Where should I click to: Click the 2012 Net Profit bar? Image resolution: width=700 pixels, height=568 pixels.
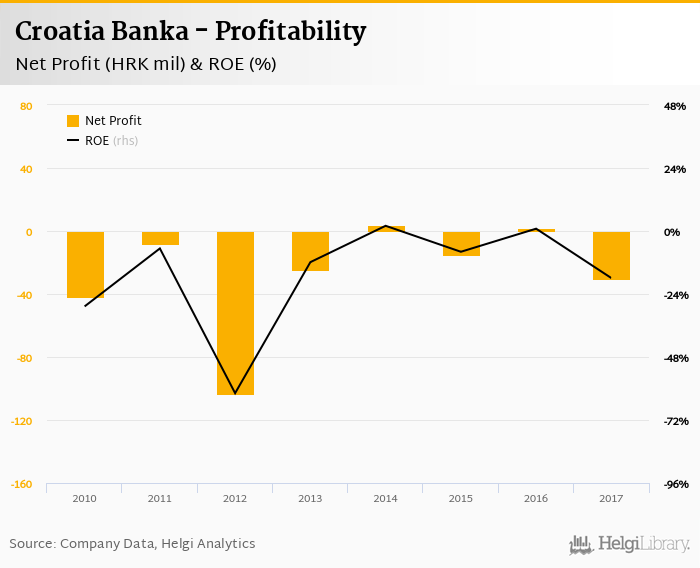pyautogui.click(x=235, y=313)
